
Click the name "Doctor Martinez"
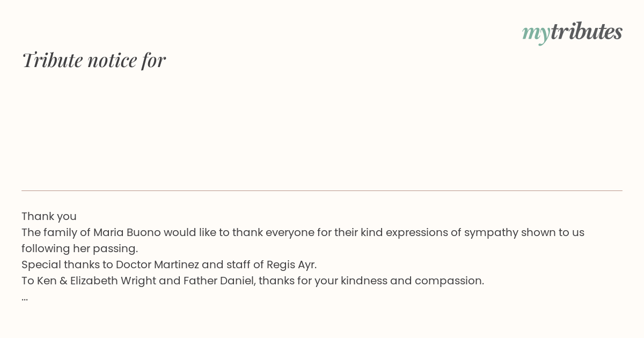click(x=157, y=264)
